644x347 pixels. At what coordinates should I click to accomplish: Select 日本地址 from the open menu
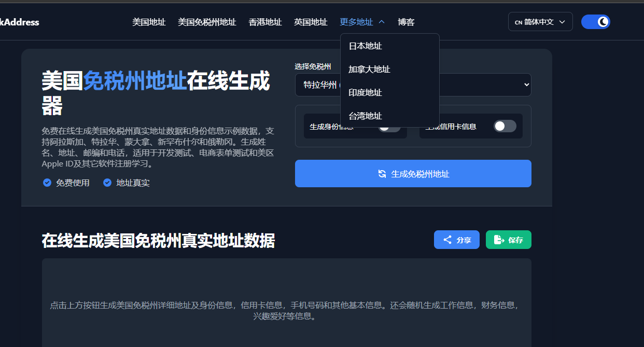tap(366, 46)
